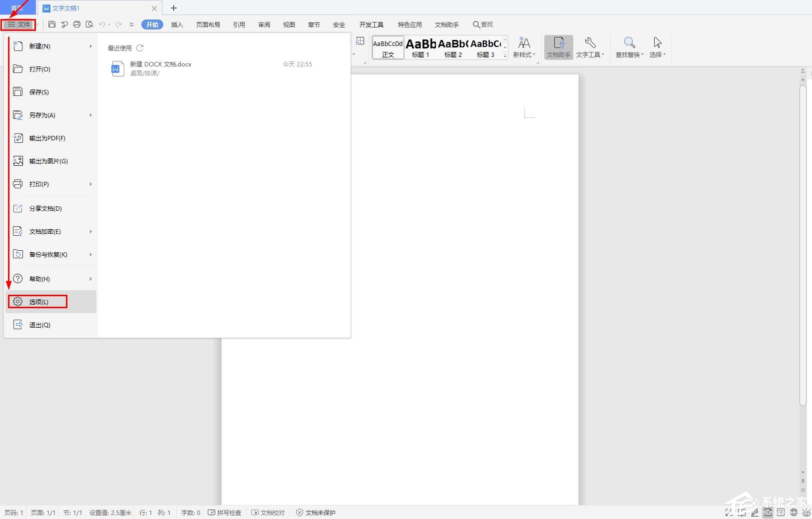Image resolution: width=812 pixels, height=519 pixels.
Task: Click the 查找替换 magnifier icon
Action: pos(629,47)
